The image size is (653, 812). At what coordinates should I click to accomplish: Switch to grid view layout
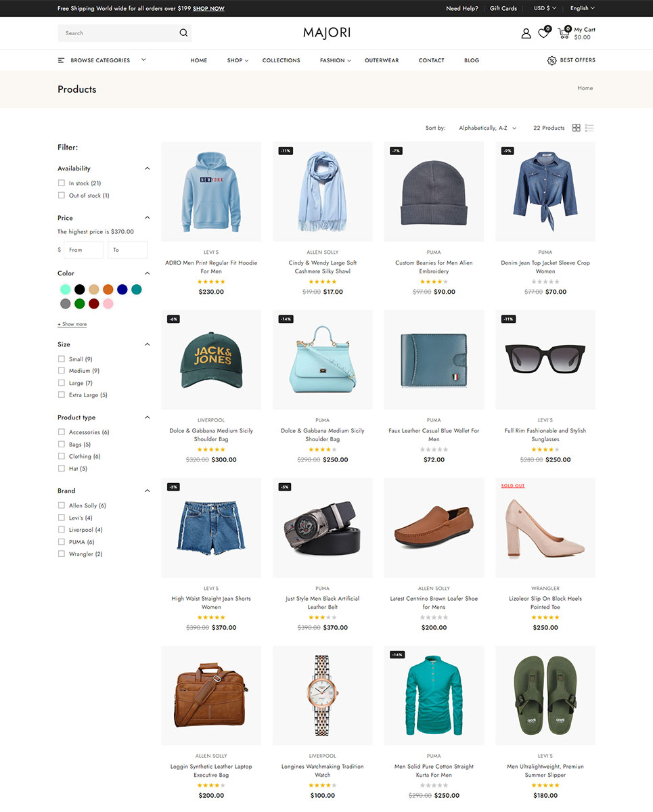coord(577,128)
